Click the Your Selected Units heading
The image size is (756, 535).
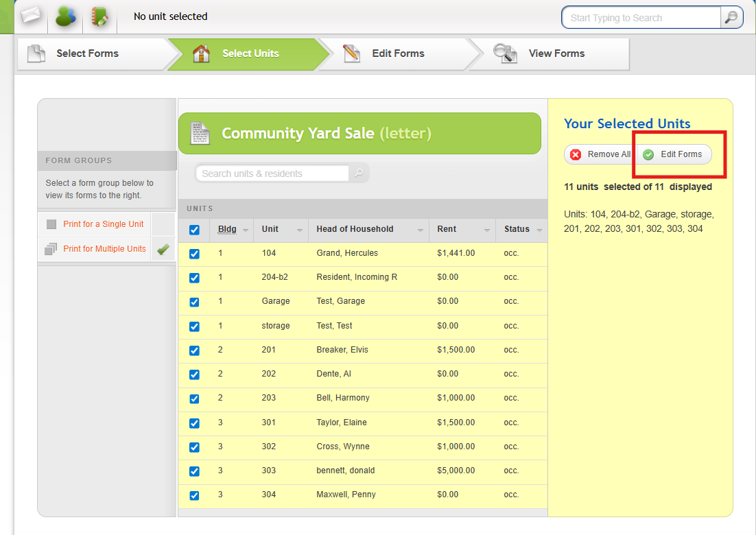[627, 123]
